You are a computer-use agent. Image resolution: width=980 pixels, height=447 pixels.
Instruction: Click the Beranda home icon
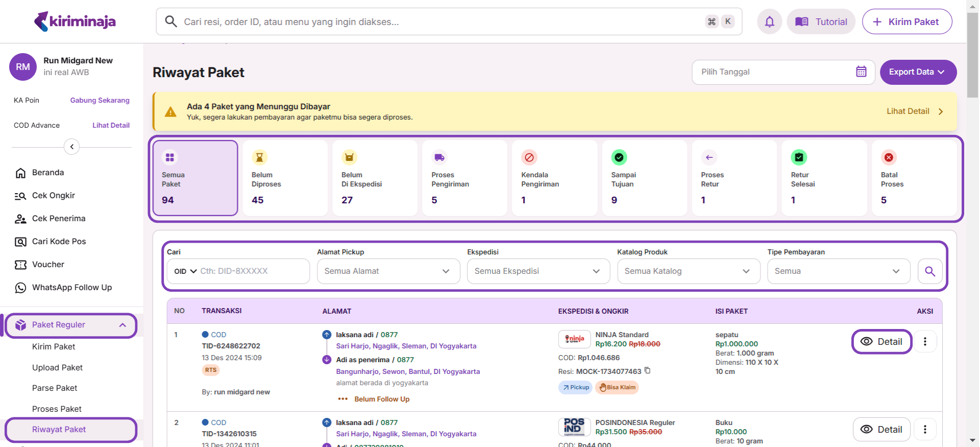20,173
